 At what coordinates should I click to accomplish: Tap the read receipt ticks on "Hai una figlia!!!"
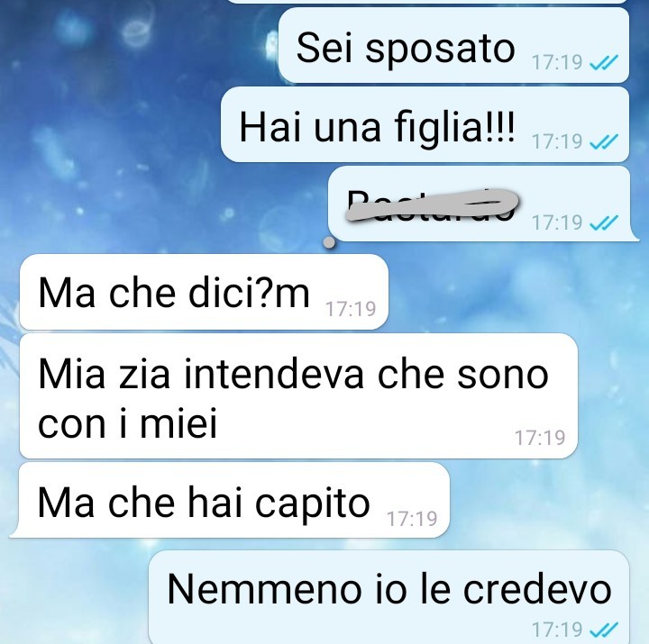click(603, 142)
